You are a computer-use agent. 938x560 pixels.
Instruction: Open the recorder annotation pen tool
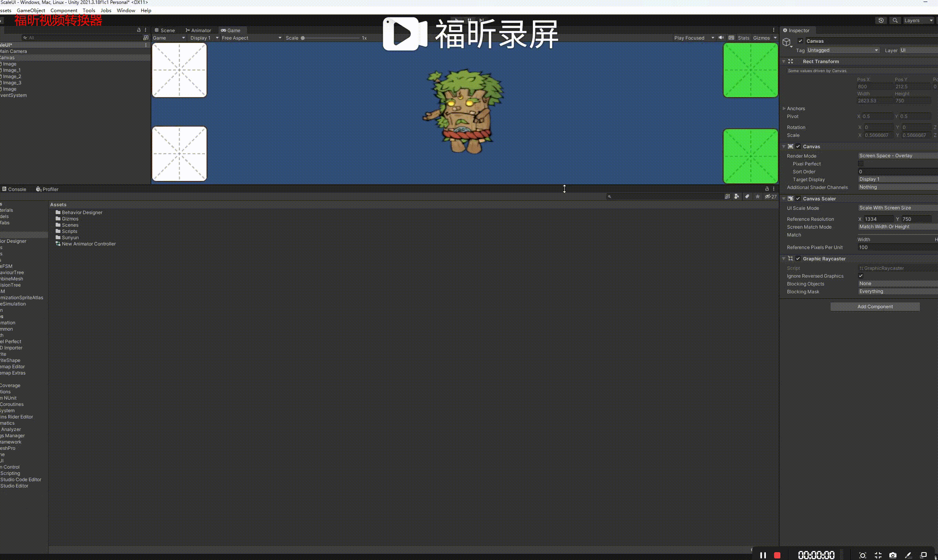(908, 555)
